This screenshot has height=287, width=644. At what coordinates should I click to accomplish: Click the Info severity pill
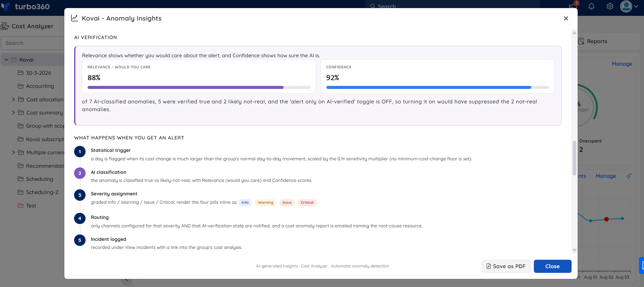[245, 202]
